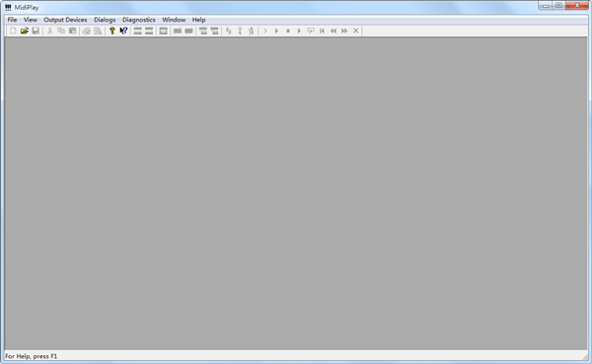Open a file with the yellow folder icon
592x364 pixels.
(24, 31)
